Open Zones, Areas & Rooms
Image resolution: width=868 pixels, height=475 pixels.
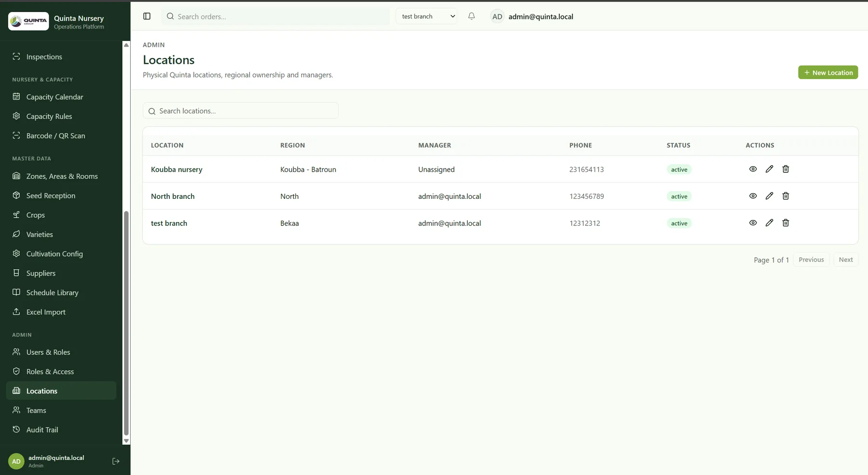point(61,176)
